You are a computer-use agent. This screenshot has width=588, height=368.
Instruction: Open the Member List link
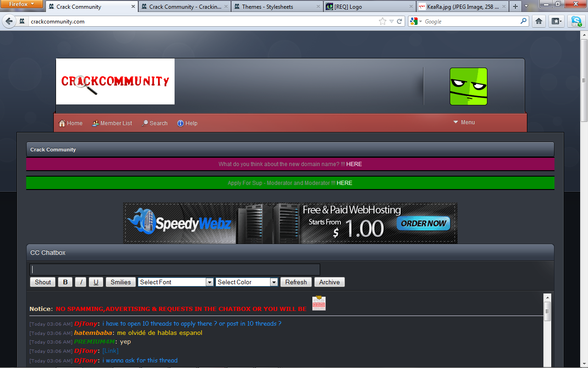[x=116, y=123]
